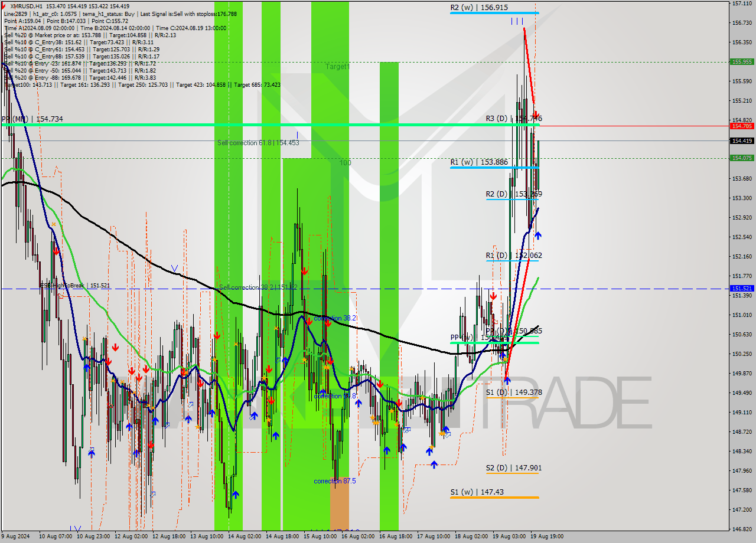Click the blue 'I I I' marker near R2 (w)
The height and width of the screenshot is (543, 756).
click(517, 21)
